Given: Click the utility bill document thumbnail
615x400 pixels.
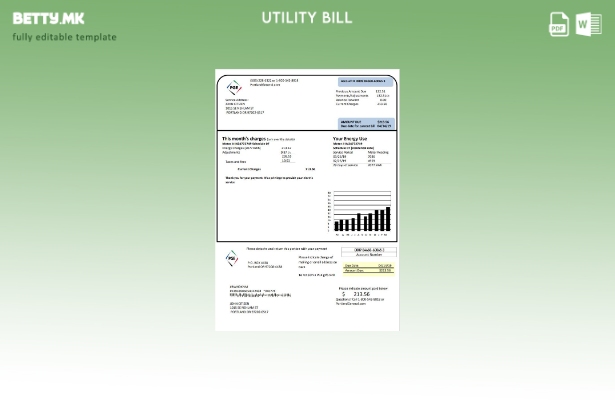Looking at the screenshot, I should [307, 200].
